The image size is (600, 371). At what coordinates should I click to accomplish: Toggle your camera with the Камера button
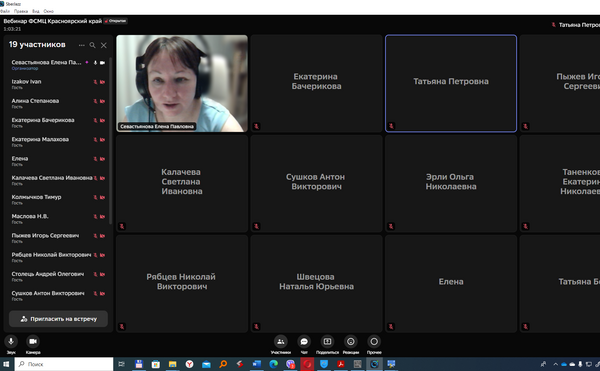pyautogui.click(x=33, y=341)
